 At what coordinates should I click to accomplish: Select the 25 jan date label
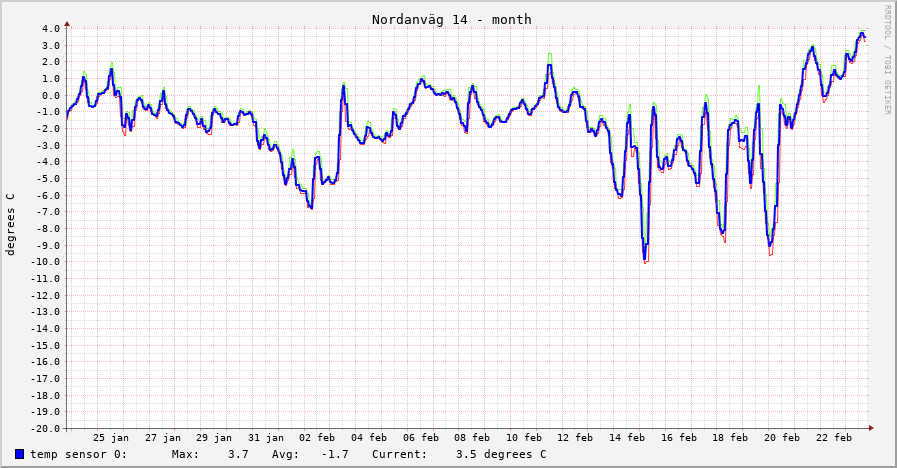111,438
